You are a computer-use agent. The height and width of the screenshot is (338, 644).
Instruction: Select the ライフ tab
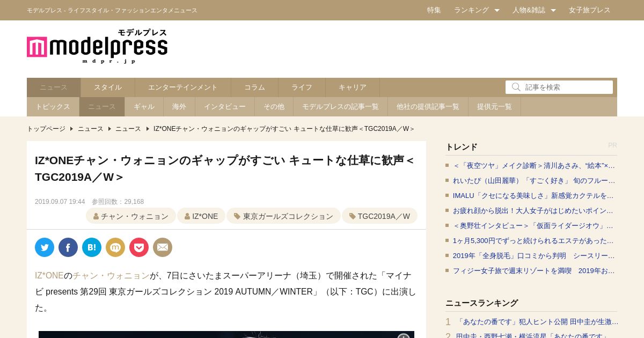pos(302,87)
